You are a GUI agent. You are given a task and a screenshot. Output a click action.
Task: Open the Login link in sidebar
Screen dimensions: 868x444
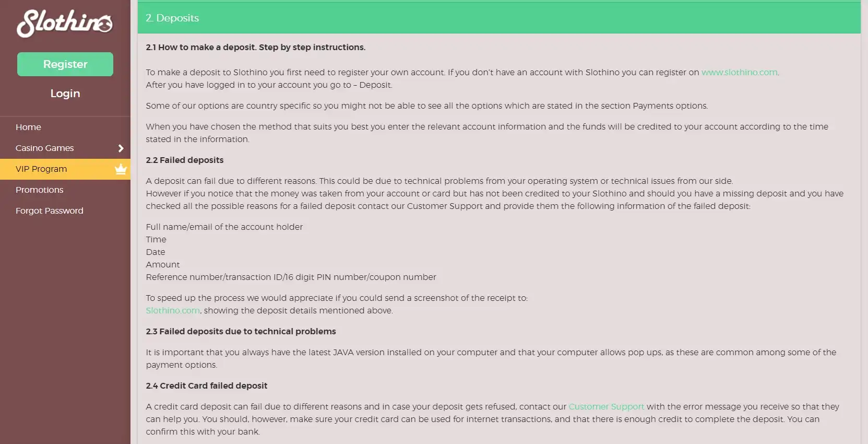point(65,94)
